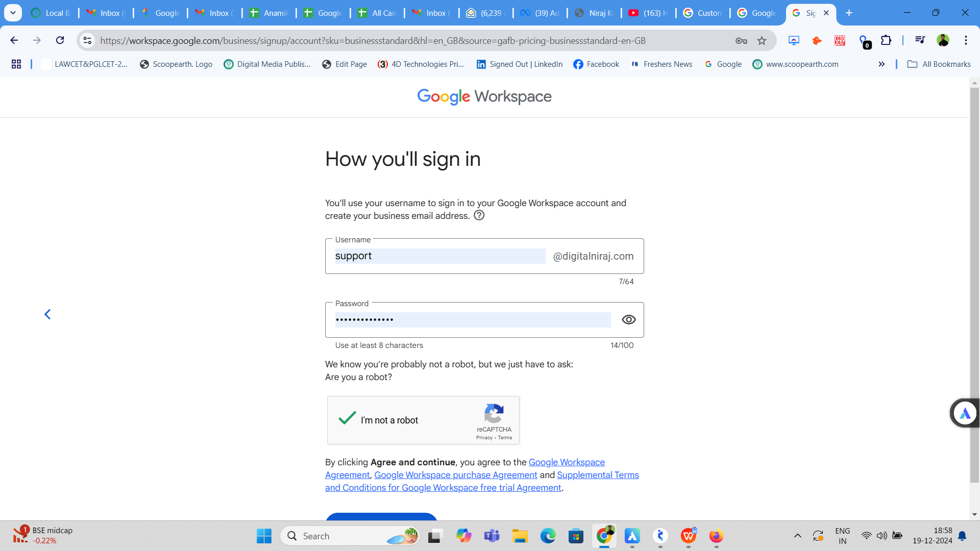
Task: Open Facebook bookmark
Action: [596, 64]
